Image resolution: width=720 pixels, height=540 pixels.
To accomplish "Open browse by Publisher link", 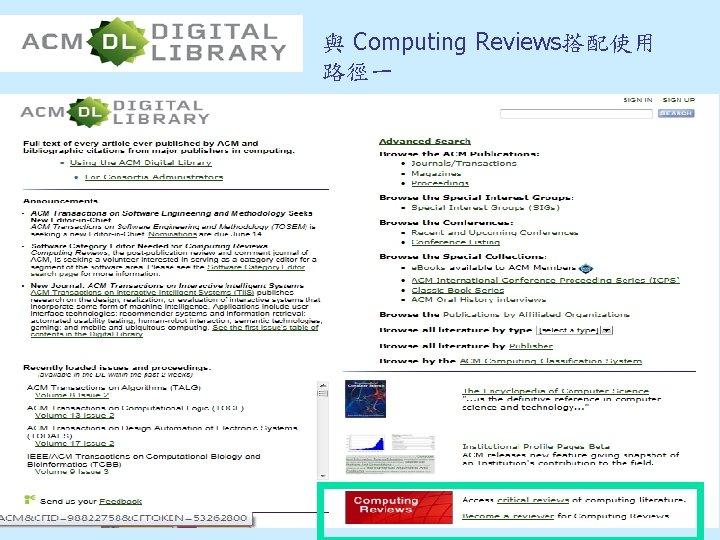I will coord(531,346).
